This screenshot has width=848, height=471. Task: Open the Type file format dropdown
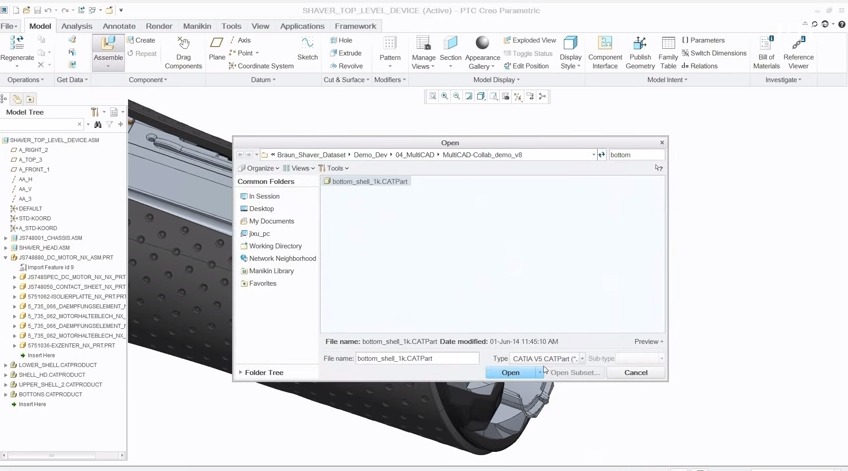click(582, 359)
